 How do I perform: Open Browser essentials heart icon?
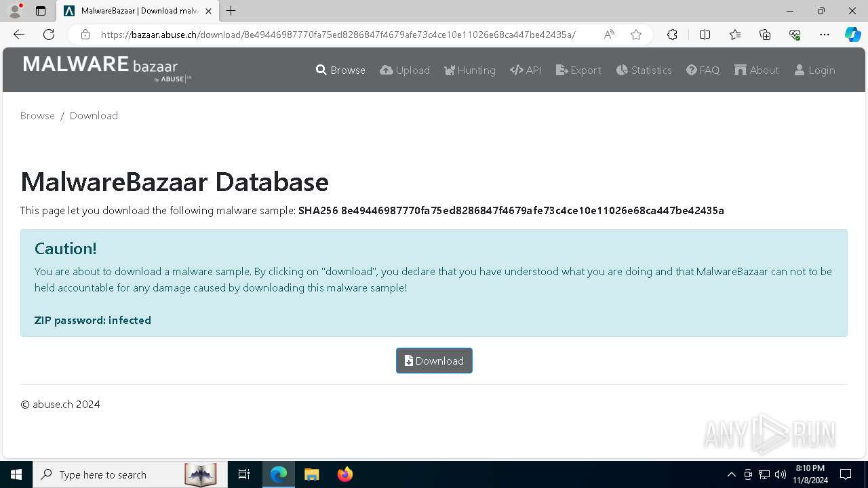point(795,35)
